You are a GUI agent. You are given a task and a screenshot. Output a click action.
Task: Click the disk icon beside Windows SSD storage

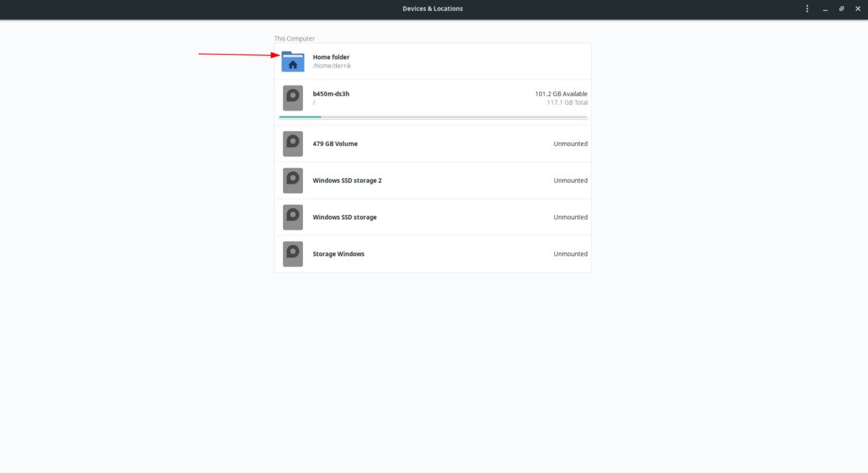293,218
